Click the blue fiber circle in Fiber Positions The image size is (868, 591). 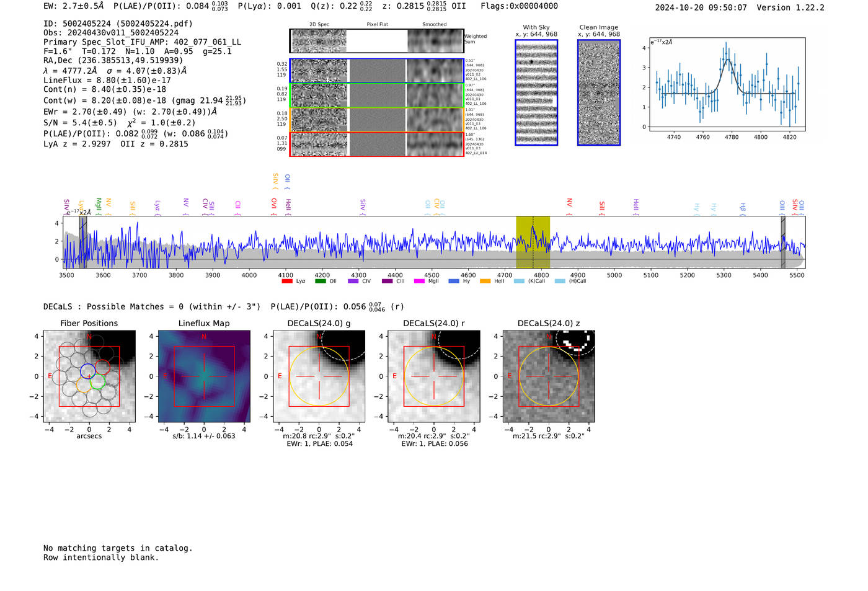[x=87, y=371]
